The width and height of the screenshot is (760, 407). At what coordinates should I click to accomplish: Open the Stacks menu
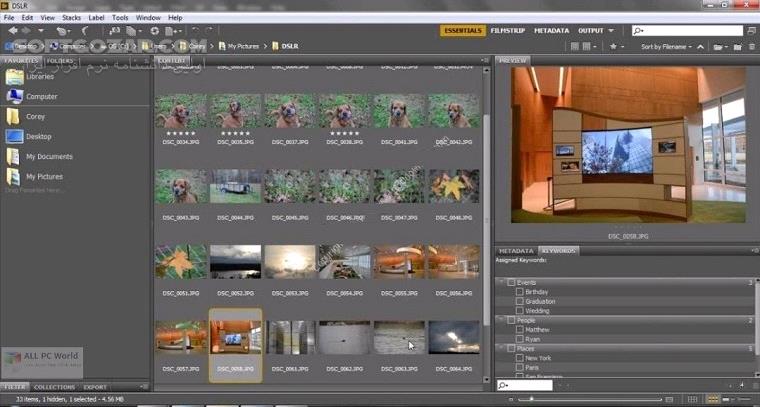tap(71, 17)
